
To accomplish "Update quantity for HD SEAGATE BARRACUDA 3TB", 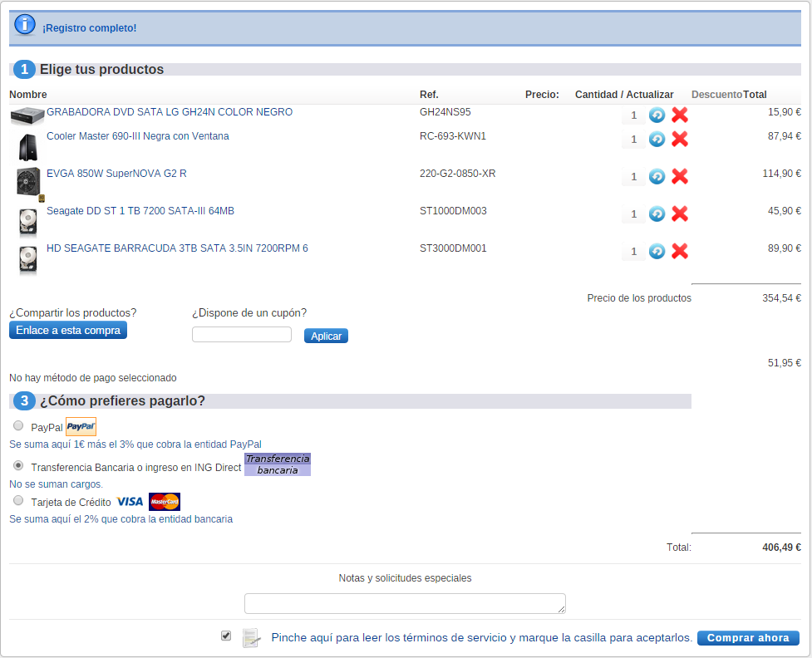I will pos(657,251).
